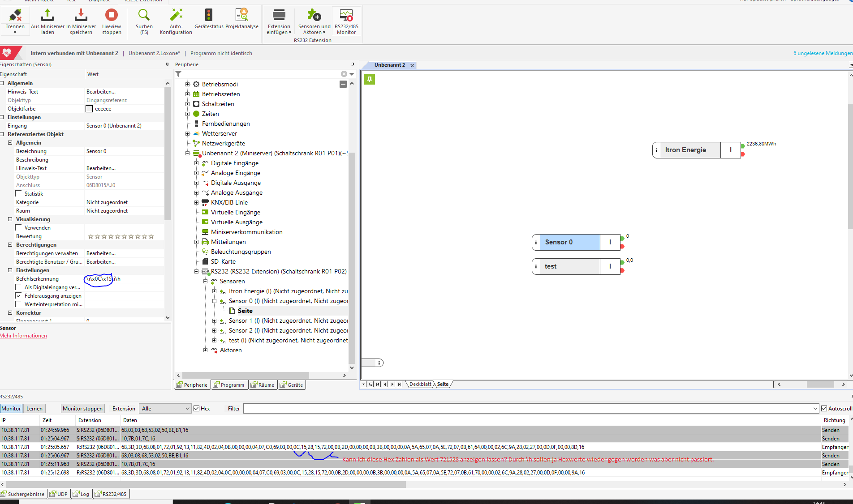Viewport: 853px width, 504px height.
Task: Open the RS232/485 Monitor icon
Action: tap(346, 16)
